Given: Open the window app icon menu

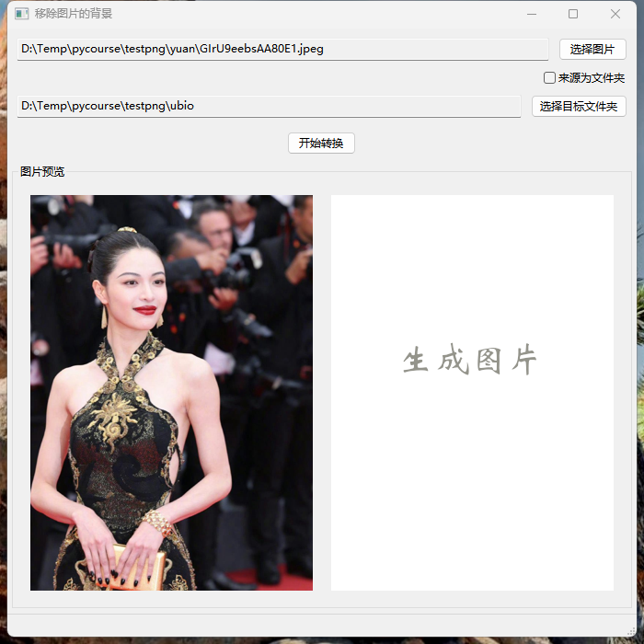Looking at the screenshot, I should tap(21, 14).
